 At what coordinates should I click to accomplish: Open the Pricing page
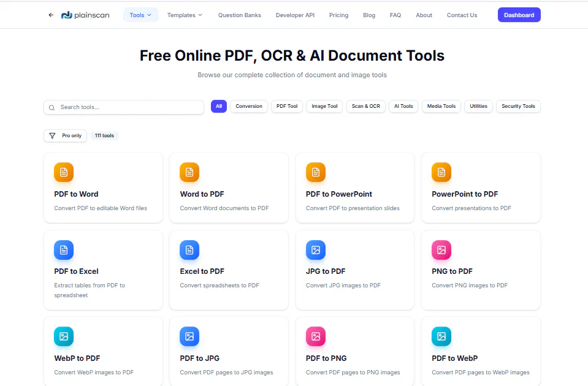[338, 15]
